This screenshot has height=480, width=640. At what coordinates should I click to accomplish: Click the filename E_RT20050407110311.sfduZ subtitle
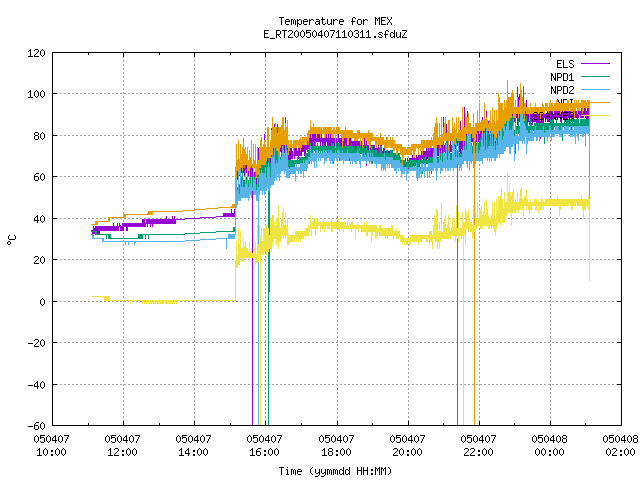click(335, 34)
